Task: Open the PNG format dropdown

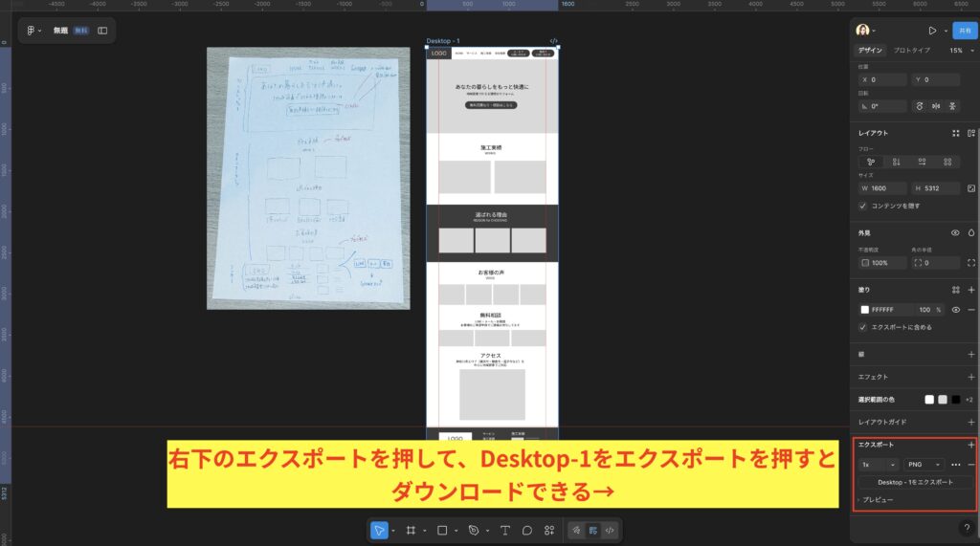Action: [924, 464]
